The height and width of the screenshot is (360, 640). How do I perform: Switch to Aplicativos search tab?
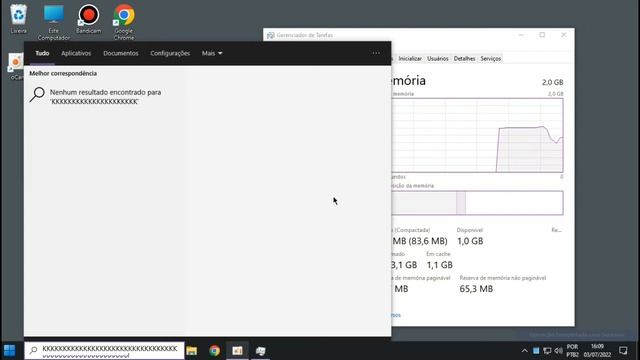[76, 53]
